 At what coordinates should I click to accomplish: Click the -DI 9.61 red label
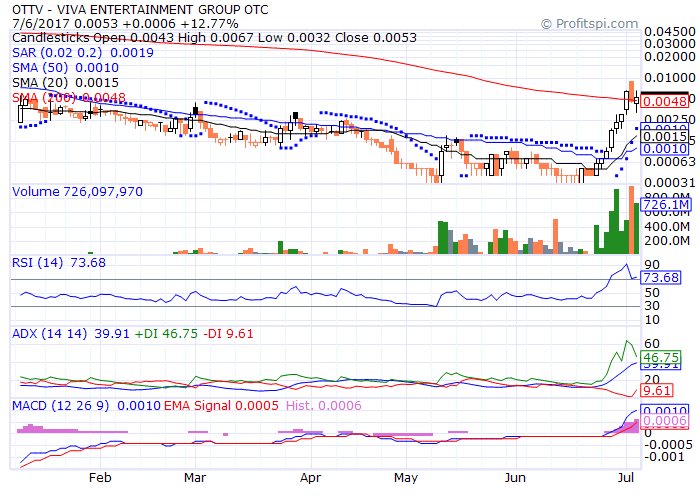coord(228,333)
